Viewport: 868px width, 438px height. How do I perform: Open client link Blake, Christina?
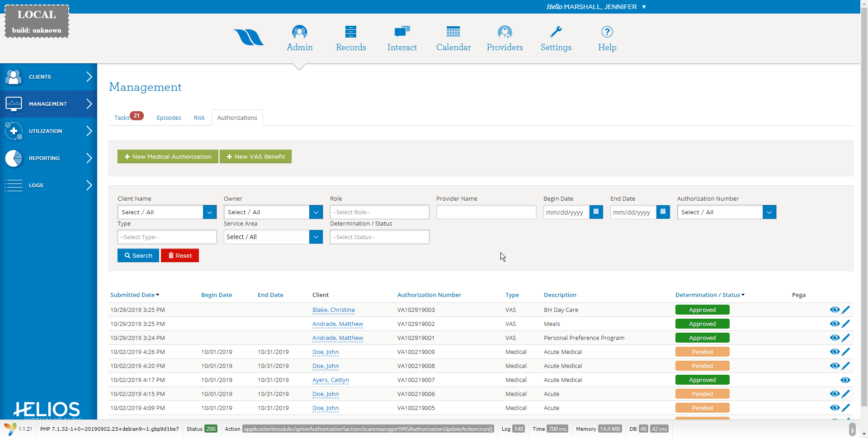[x=333, y=310]
